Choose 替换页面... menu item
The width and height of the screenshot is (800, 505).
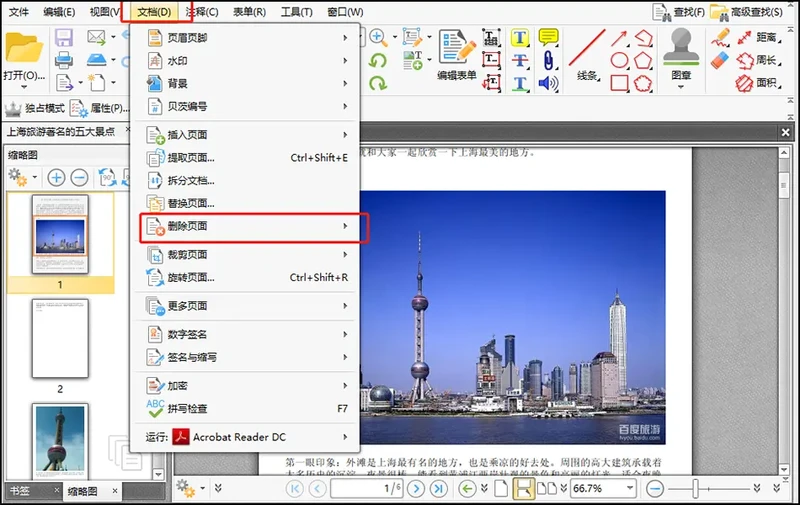tap(247, 204)
